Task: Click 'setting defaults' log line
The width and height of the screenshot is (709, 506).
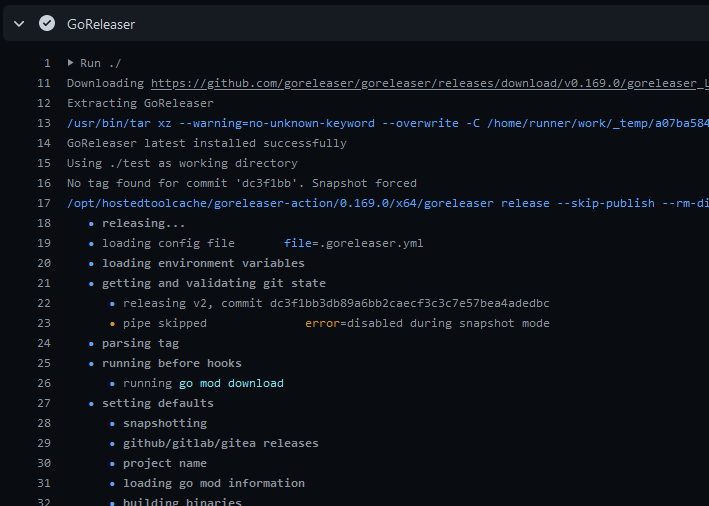Action: [157, 403]
